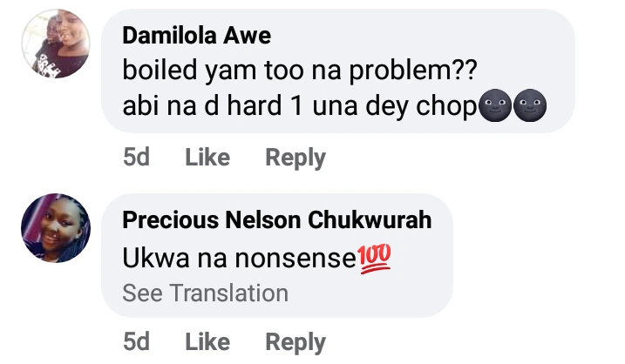Open Precious Nelson Chukwurah's profile picture
Image resolution: width=625 pixels, height=364 pixels.
point(56,226)
